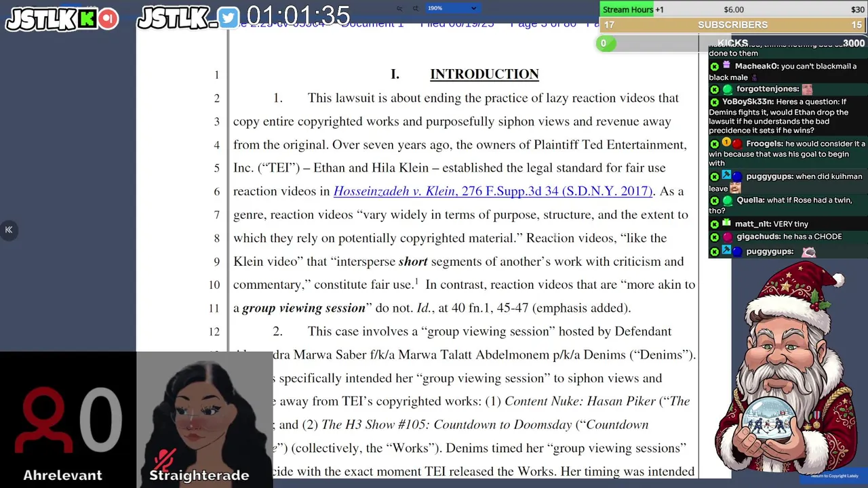Click the Quella username in chat
This screenshot has width=868, height=488.
(750, 200)
